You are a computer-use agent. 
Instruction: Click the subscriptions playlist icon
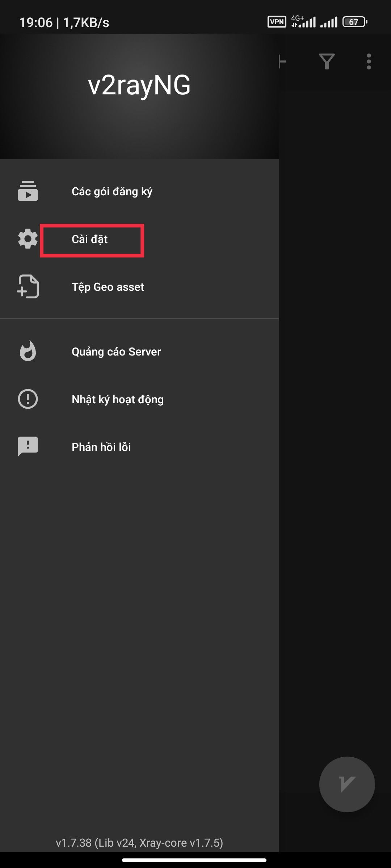[28, 191]
